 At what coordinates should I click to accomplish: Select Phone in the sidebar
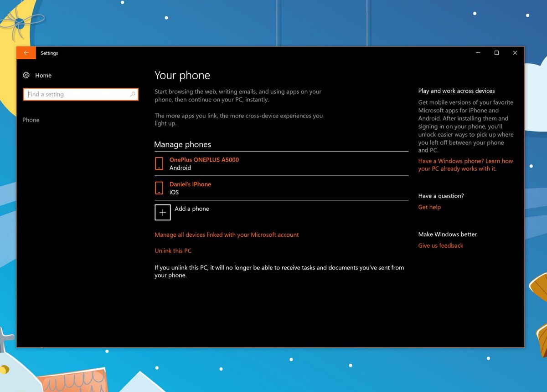tap(31, 120)
